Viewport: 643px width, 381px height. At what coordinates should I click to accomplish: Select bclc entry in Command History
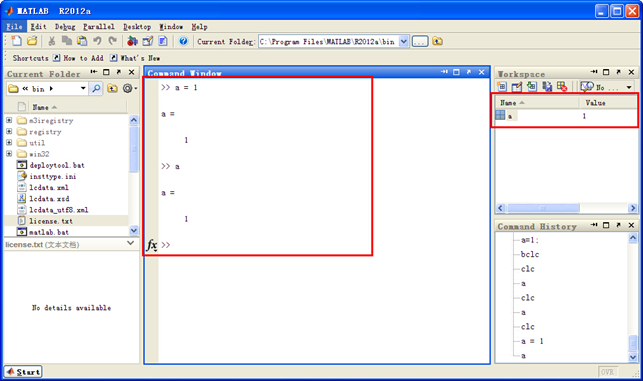[529, 254]
